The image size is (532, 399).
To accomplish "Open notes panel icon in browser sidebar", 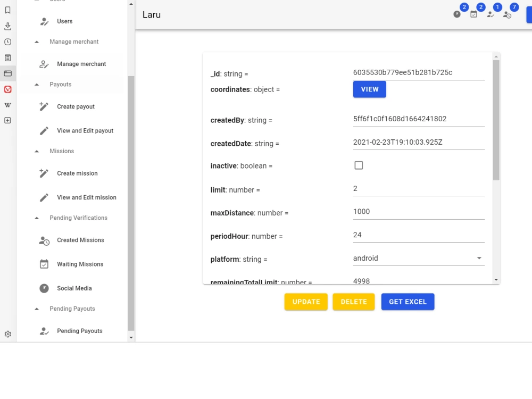I will tap(8, 57).
